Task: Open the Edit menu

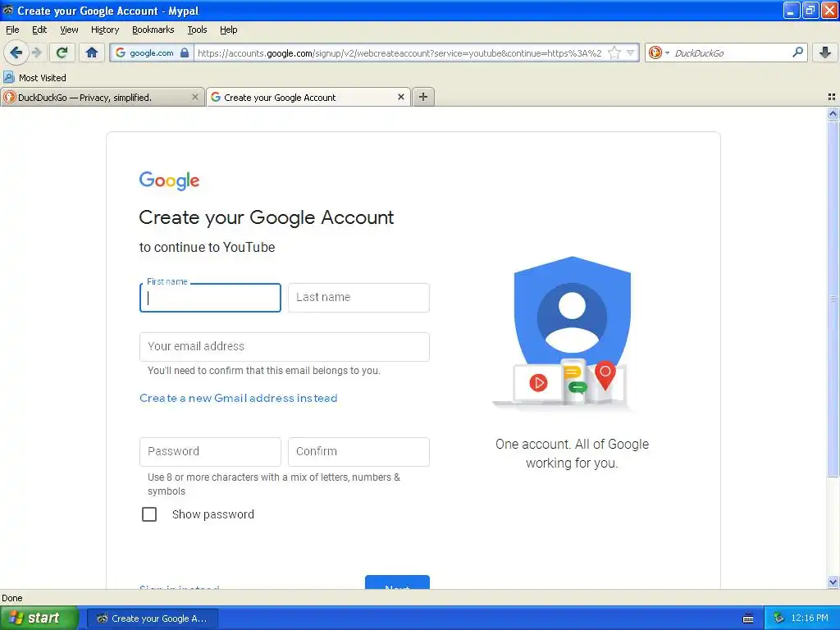Action: pyautogui.click(x=39, y=30)
